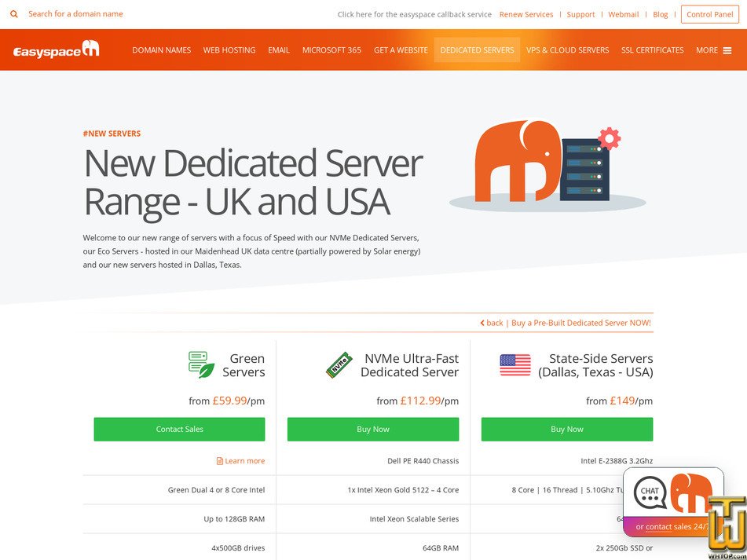
Task: Select the Dedicated Servers menu item
Action: (x=477, y=50)
